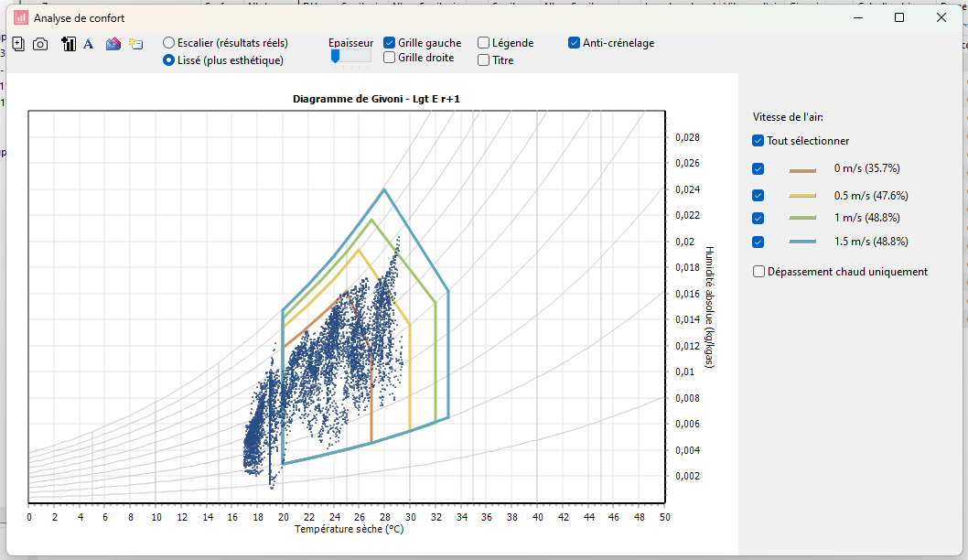Click the camera snapshot icon
This screenshot has width=968, height=560.
(x=40, y=45)
